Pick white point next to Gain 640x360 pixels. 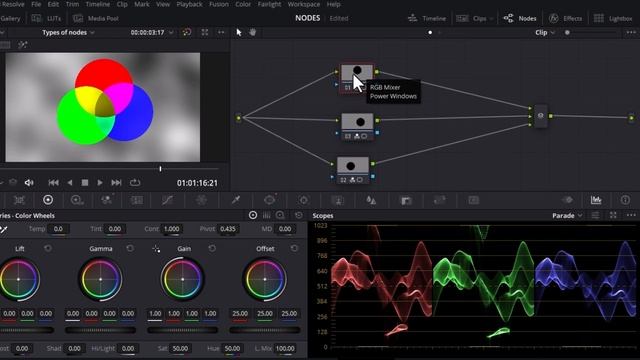click(156, 249)
